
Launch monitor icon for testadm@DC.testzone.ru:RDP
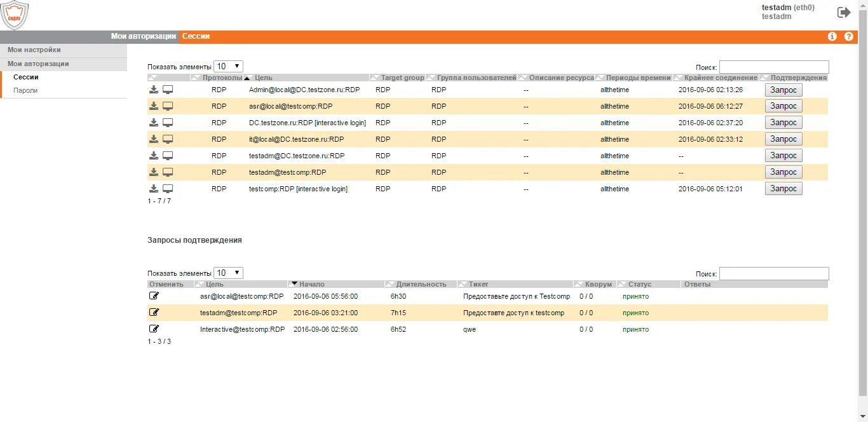(x=168, y=156)
